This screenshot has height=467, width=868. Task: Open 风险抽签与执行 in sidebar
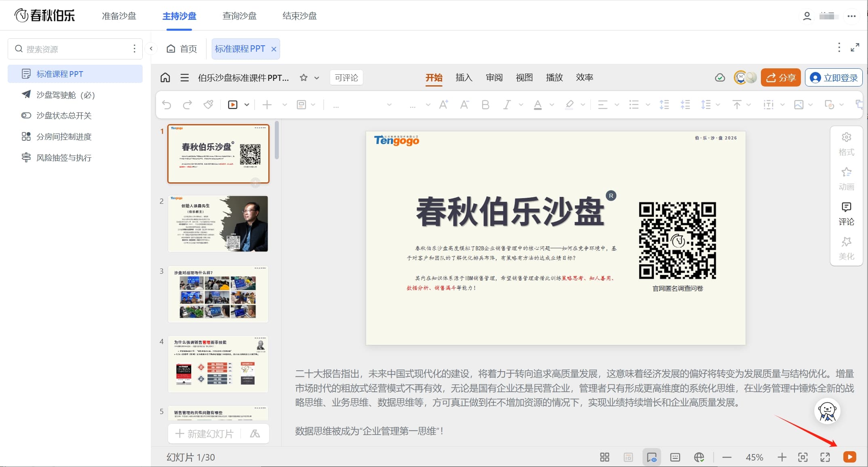pos(75,158)
